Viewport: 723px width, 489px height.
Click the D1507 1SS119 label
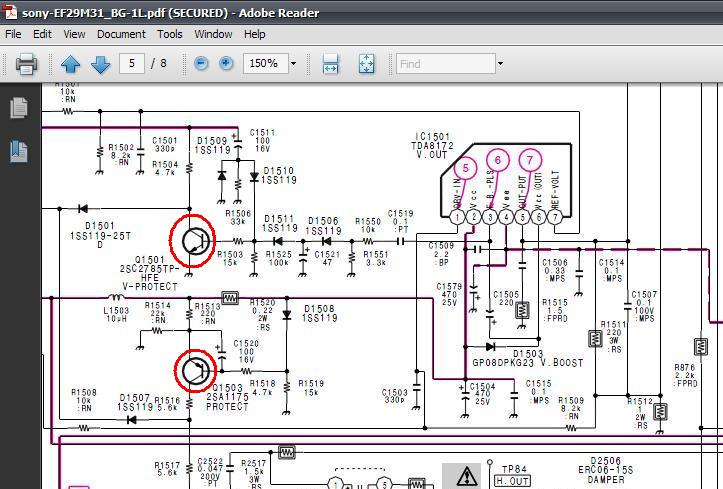click(134, 402)
